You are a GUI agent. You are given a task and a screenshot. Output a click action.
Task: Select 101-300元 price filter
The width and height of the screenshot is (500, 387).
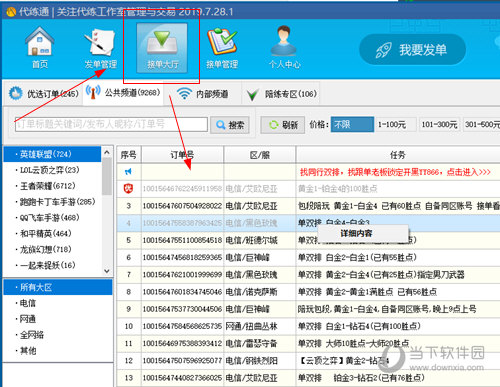(x=439, y=124)
